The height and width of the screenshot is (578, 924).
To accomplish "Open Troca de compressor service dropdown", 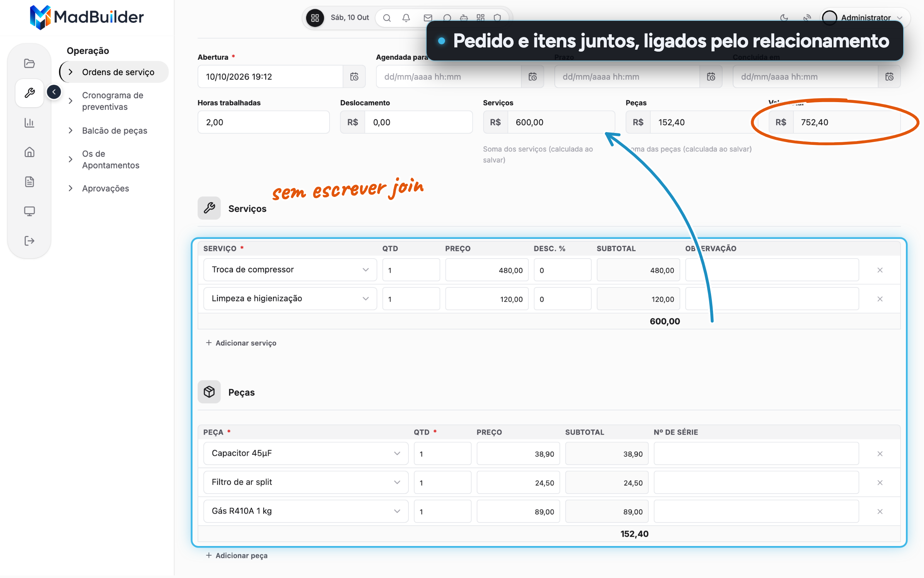I will coord(290,270).
